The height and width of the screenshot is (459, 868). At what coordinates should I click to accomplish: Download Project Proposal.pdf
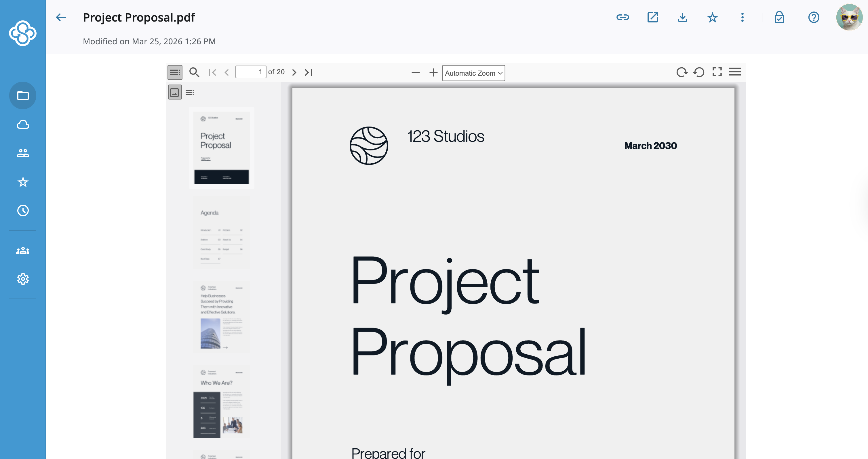point(682,17)
